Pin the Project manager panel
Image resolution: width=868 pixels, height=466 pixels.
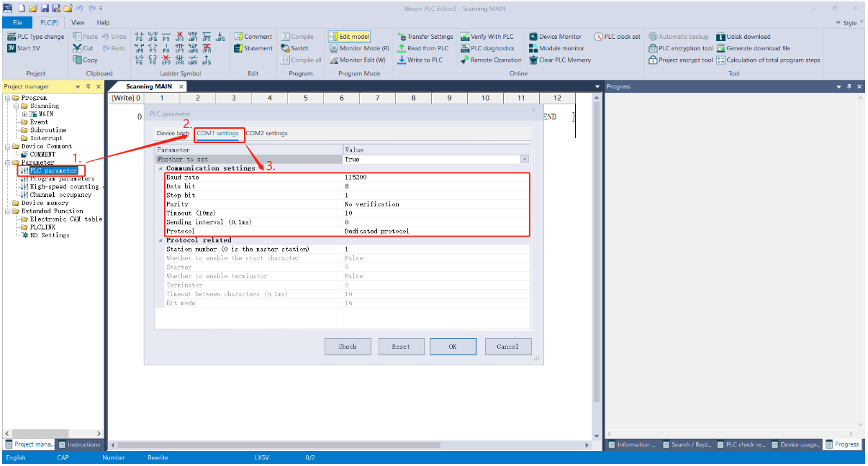(88, 86)
